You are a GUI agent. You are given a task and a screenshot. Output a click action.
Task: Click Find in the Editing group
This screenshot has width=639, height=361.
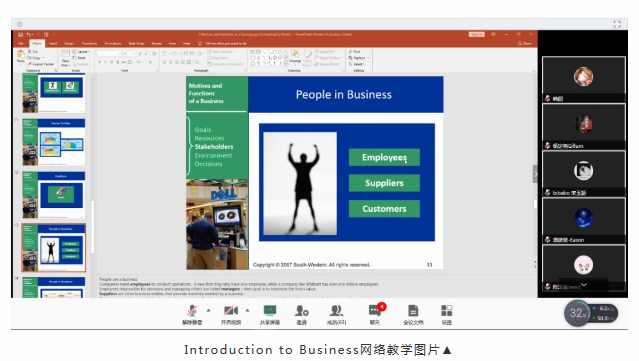(355, 52)
